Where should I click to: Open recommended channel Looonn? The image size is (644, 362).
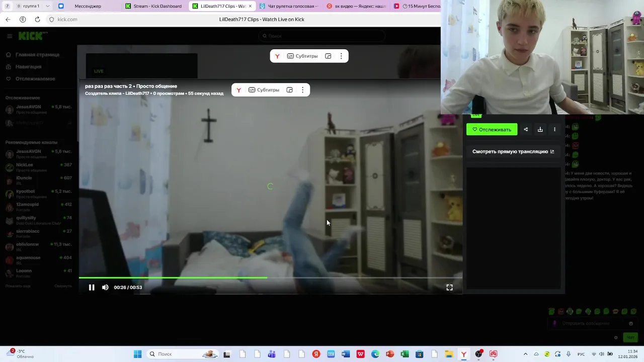click(x=39, y=273)
